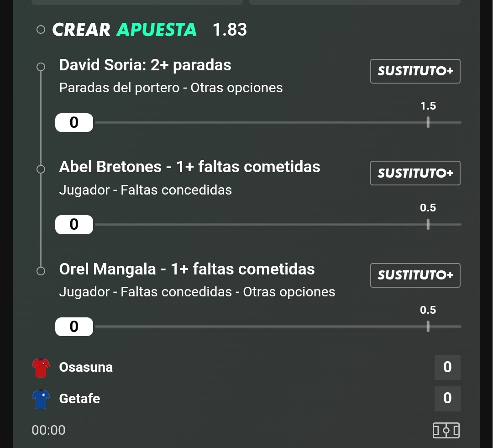Click the Osasuna score box

pyautogui.click(x=447, y=367)
